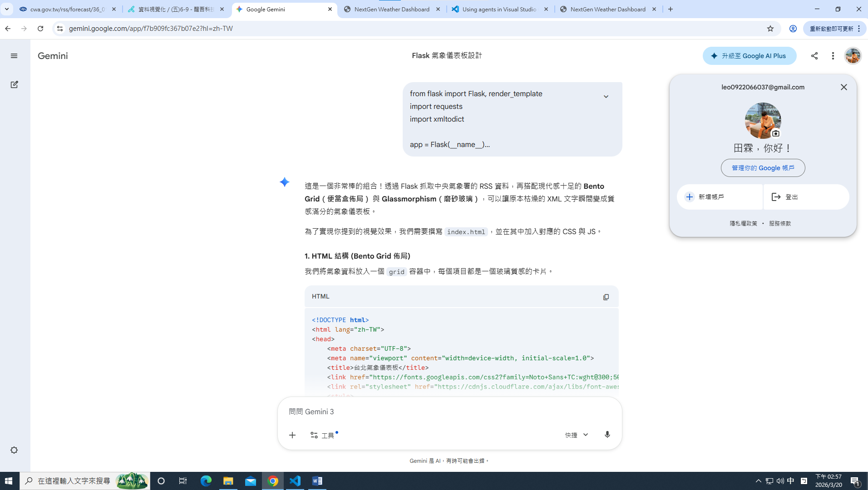The image size is (868, 490).
Task: Start a new chat with the compose icon
Action: 14,84
